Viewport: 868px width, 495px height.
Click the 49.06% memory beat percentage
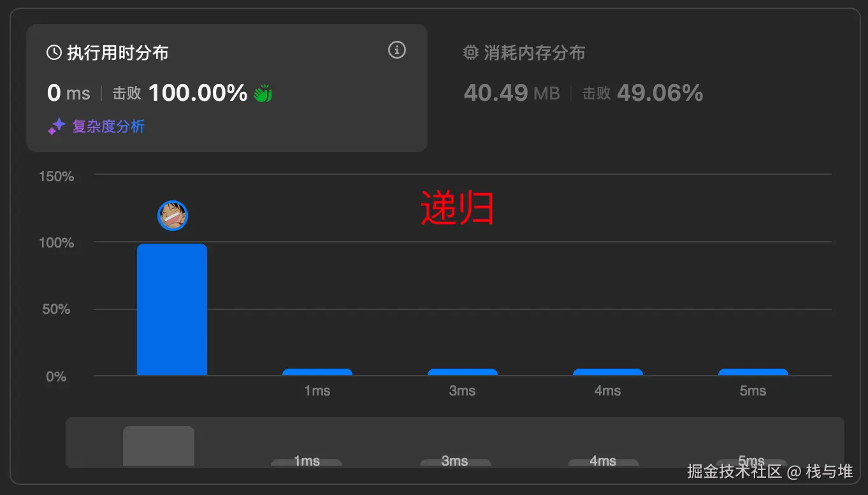click(660, 93)
